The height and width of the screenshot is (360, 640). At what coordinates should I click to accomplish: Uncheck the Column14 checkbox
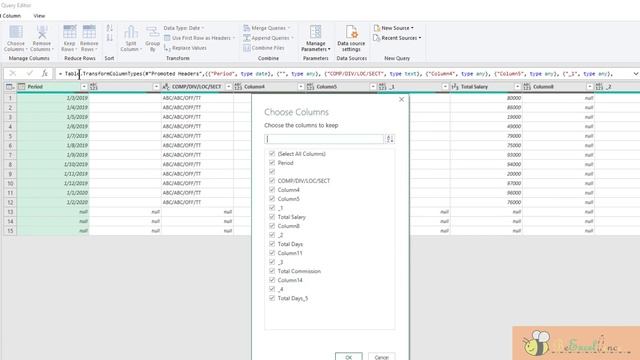pyautogui.click(x=272, y=280)
